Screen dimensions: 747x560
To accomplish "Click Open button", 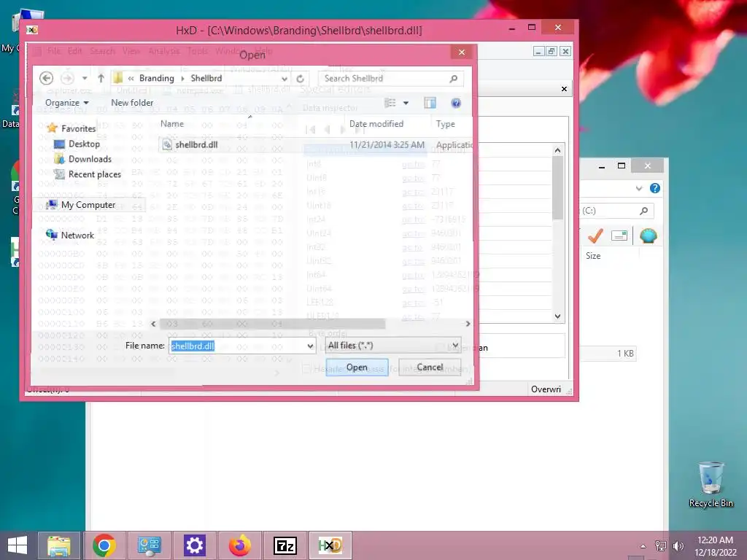I will pos(357,367).
